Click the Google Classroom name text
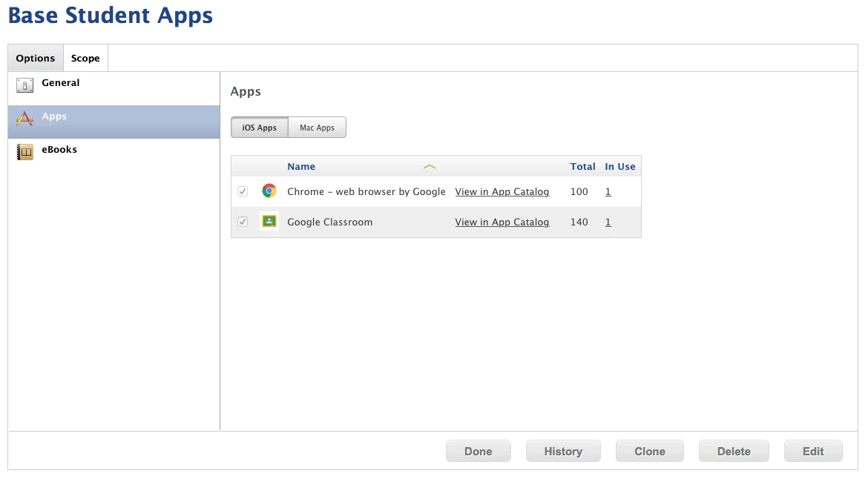 [330, 222]
